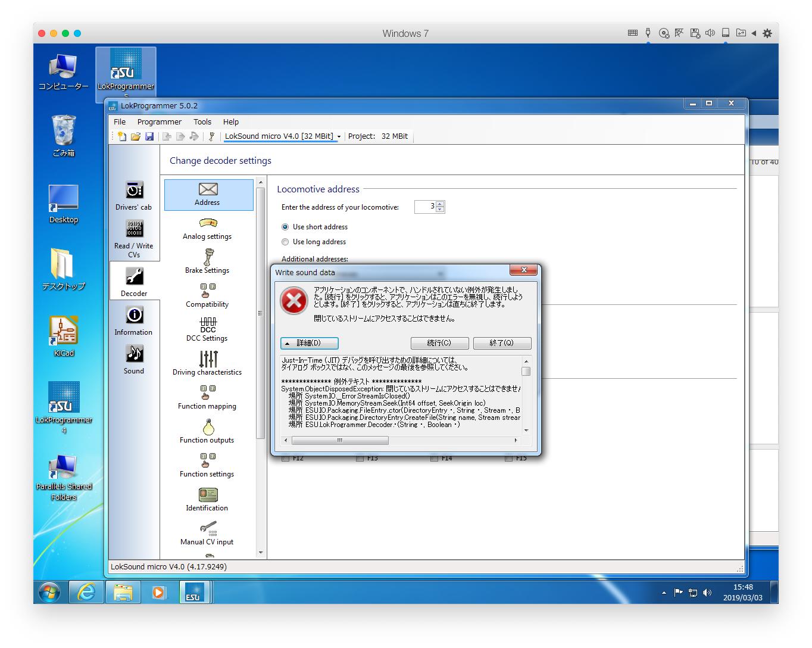Click Internet Explorer in the taskbar
This screenshot has width=812, height=648.
(86, 593)
